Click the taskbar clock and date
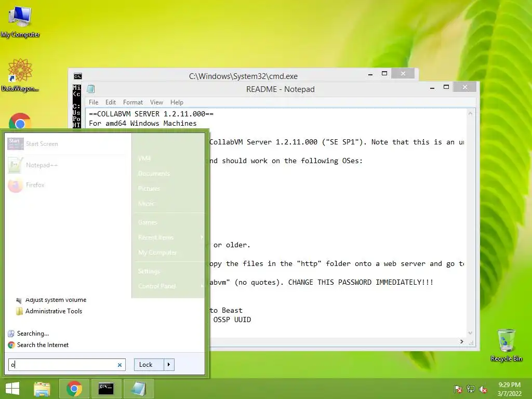This screenshot has width=532, height=399. coord(509,389)
